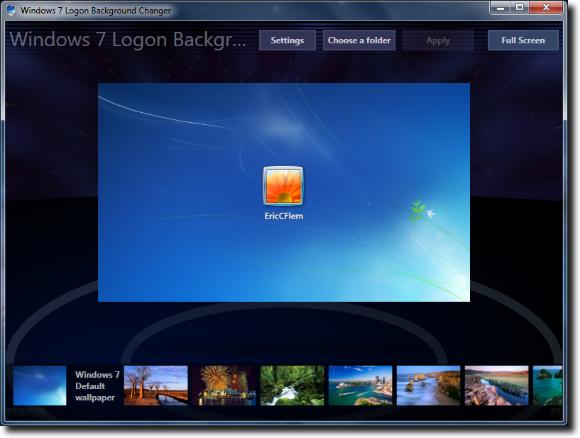580x438 pixels.
Task: Select the fireworks wallpaper thumbnail
Action: pos(224,385)
